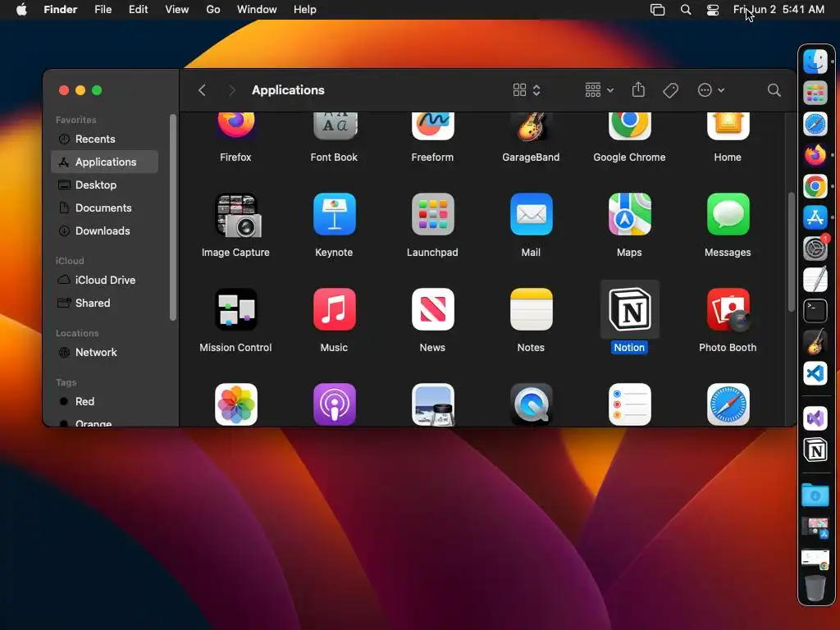
Task: Select Recents in the sidebar
Action: pos(104,139)
